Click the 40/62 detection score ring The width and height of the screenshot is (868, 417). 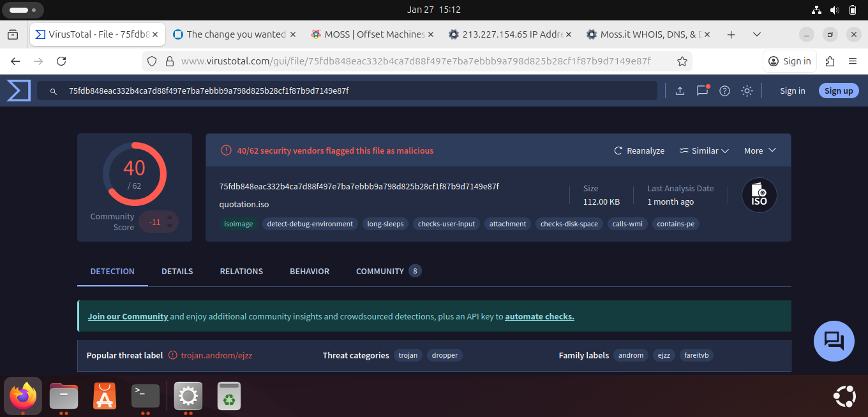[x=135, y=174]
